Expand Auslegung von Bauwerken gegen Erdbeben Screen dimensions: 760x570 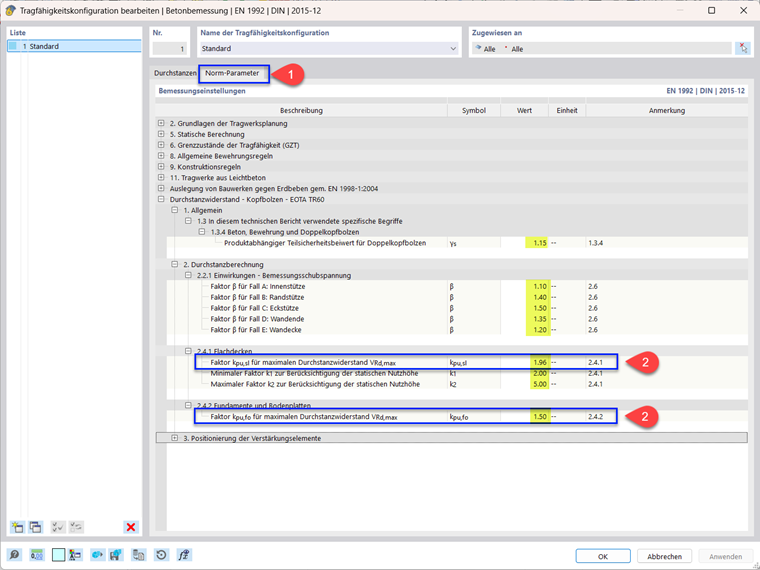pos(161,188)
